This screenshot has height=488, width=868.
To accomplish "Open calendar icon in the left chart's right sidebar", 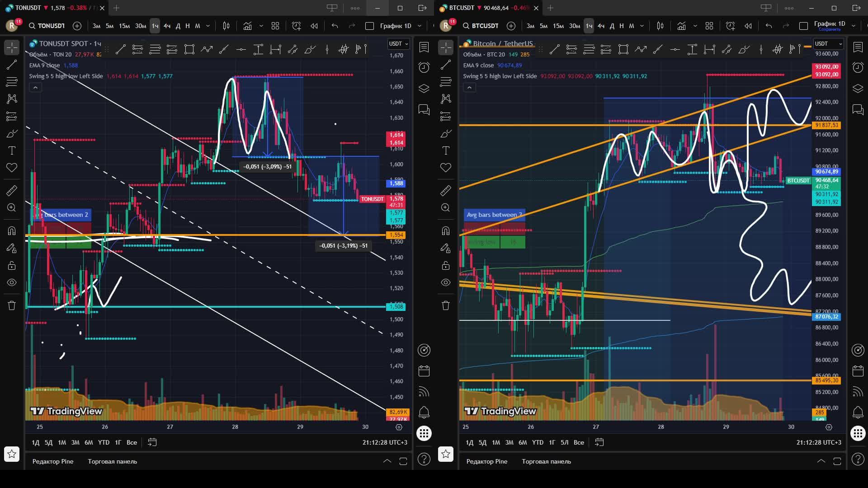I will click(424, 371).
